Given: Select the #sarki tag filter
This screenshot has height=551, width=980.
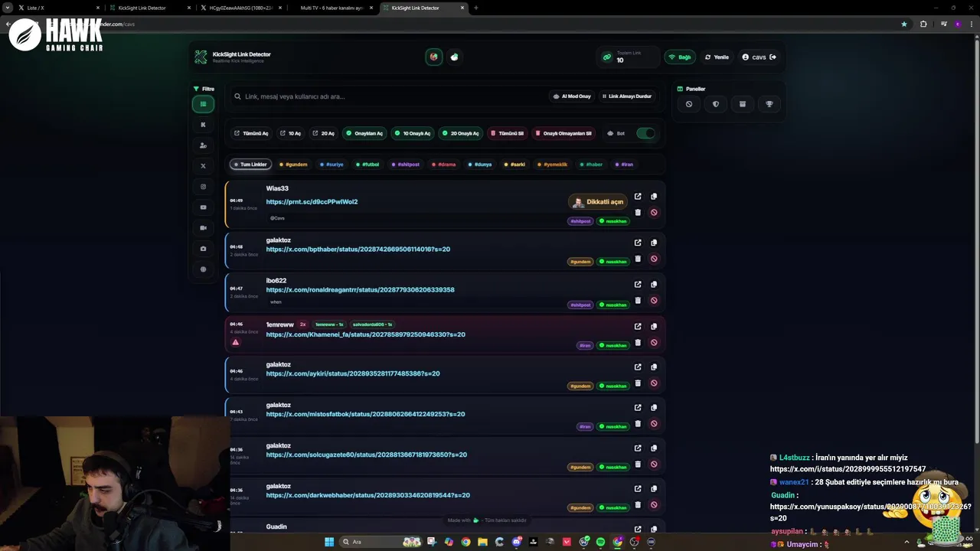Looking at the screenshot, I should 515,165.
